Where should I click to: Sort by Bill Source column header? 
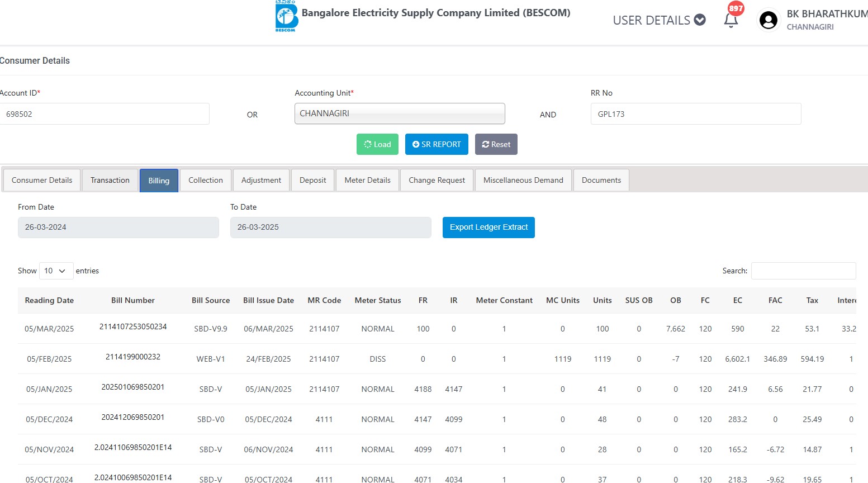(x=211, y=300)
